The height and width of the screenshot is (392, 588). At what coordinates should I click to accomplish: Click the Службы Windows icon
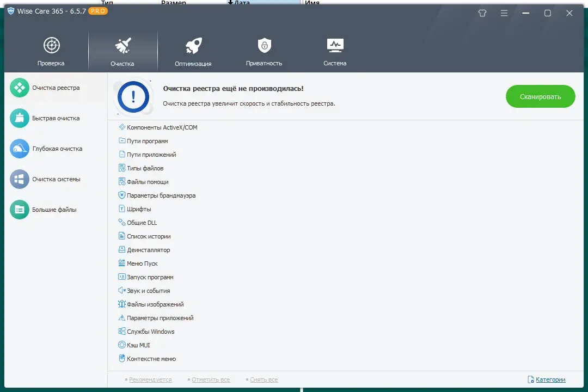(x=122, y=331)
